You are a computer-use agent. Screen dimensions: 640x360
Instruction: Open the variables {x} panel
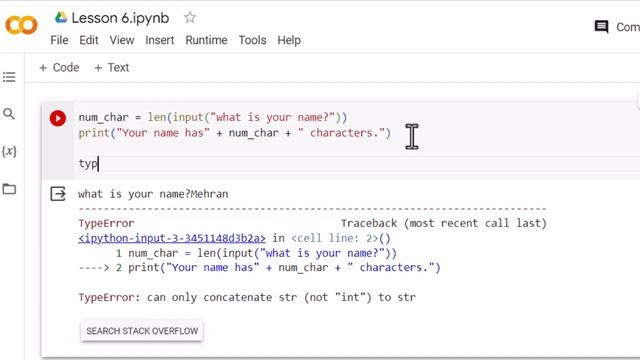tap(9, 151)
